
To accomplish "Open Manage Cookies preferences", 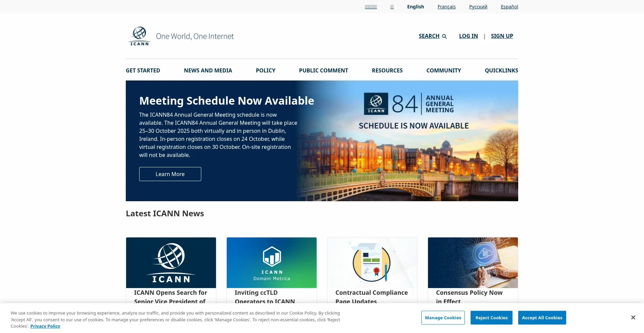I will (x=443, y=318).
